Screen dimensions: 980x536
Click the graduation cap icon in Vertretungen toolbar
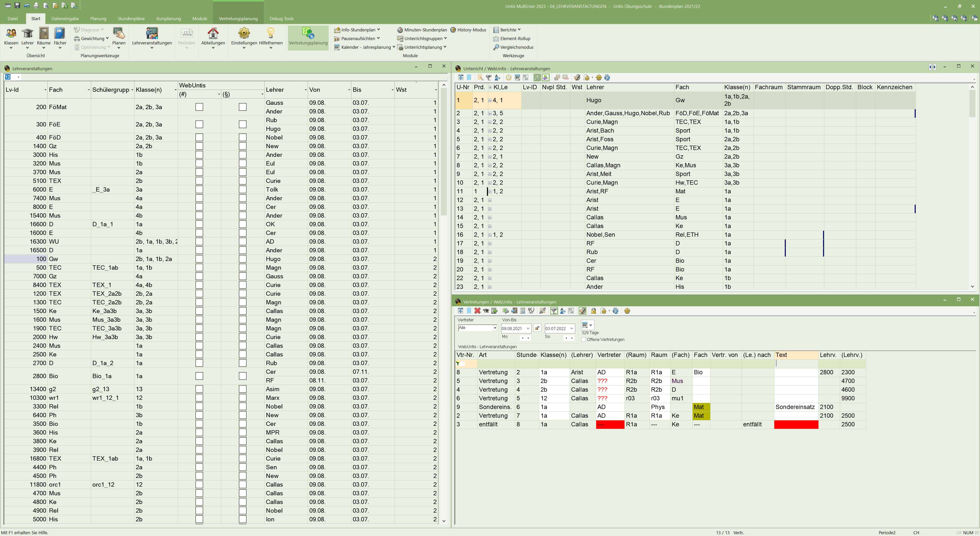point(486,311)
